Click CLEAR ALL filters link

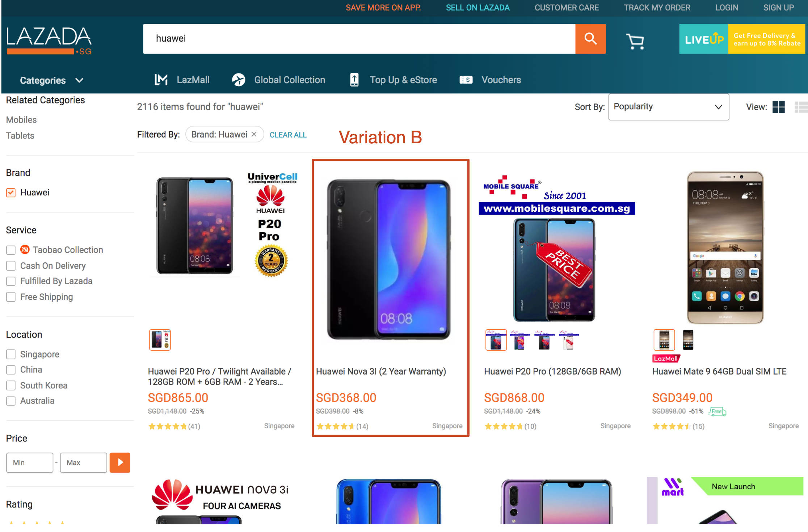(x=288, y=134)
